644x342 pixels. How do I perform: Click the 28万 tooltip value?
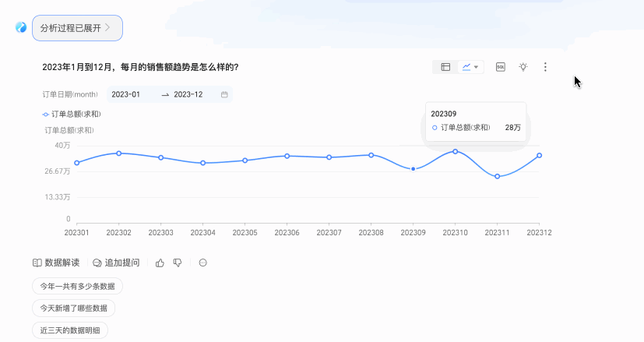tap(513, 128)
